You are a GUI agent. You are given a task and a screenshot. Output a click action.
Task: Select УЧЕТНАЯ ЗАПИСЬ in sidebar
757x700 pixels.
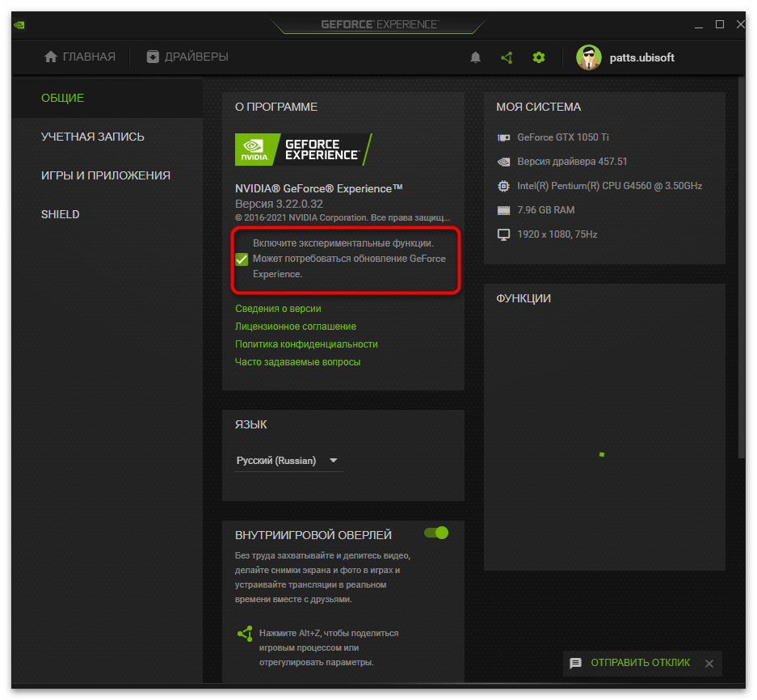point(92,137)
